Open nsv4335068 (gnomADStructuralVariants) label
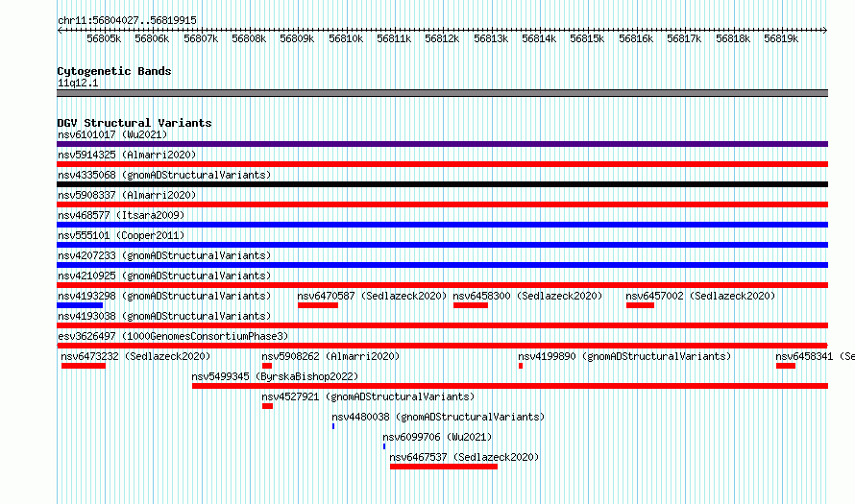855x504 pixels. point(164,175)
